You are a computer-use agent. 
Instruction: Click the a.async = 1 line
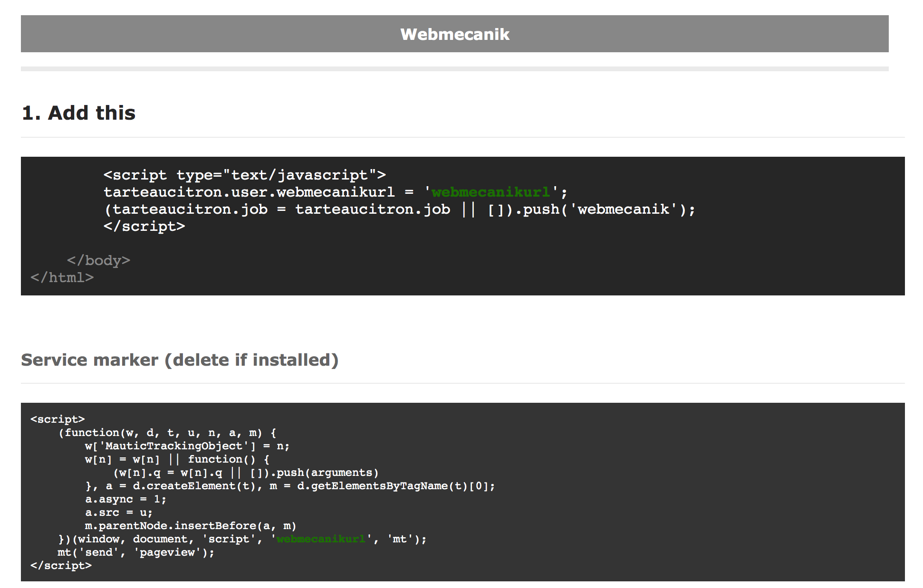point(126,499)
